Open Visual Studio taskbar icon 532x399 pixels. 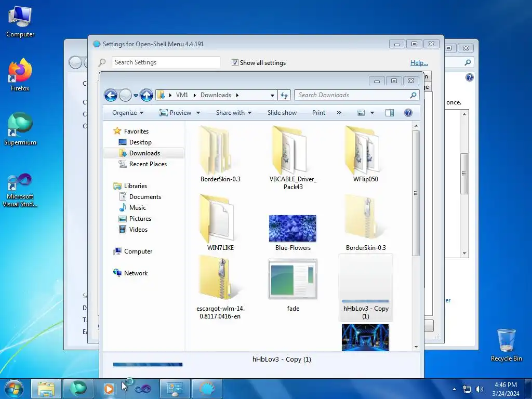[143, 389]
